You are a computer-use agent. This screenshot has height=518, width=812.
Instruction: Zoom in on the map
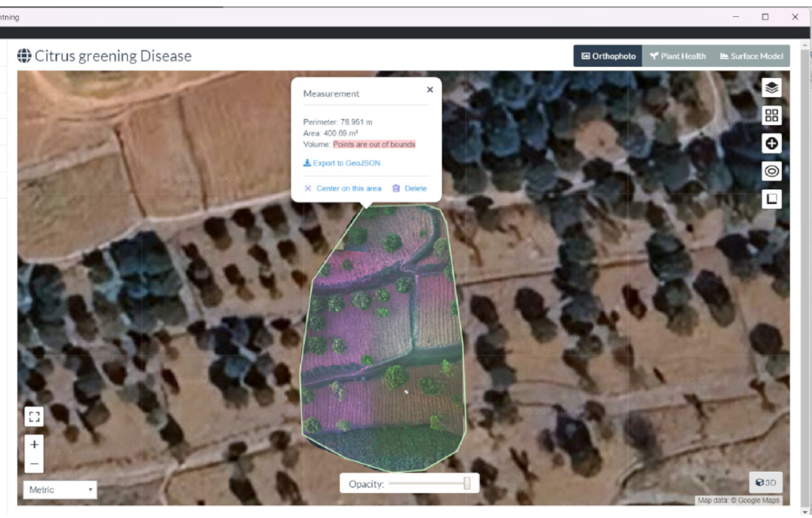tap(34, 445)
